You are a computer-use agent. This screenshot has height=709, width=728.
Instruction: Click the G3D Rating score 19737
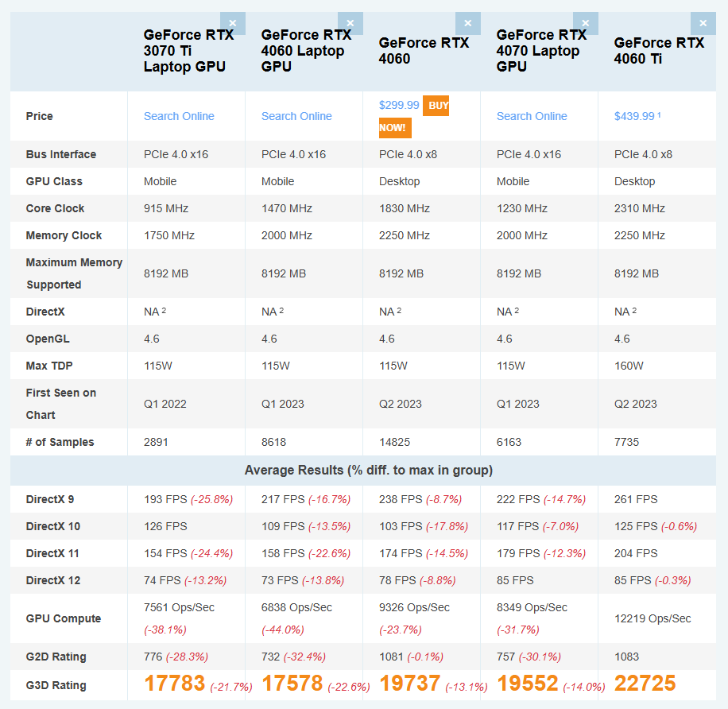409,684
